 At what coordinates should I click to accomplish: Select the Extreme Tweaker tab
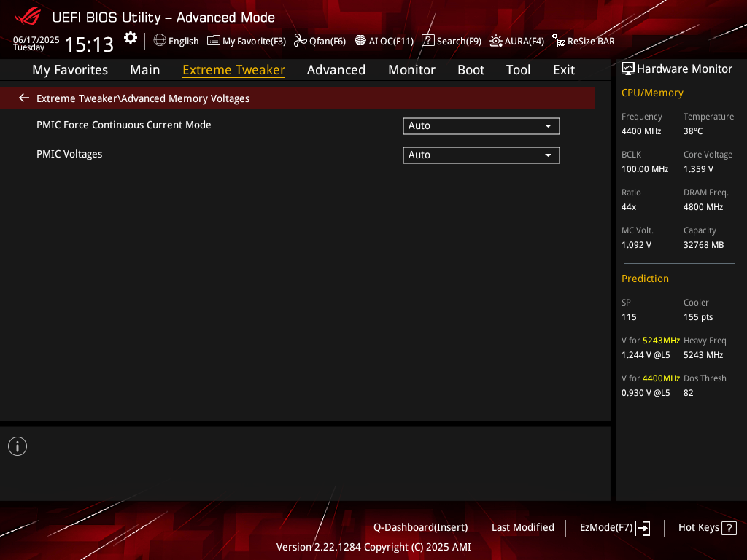pos(234,70)
